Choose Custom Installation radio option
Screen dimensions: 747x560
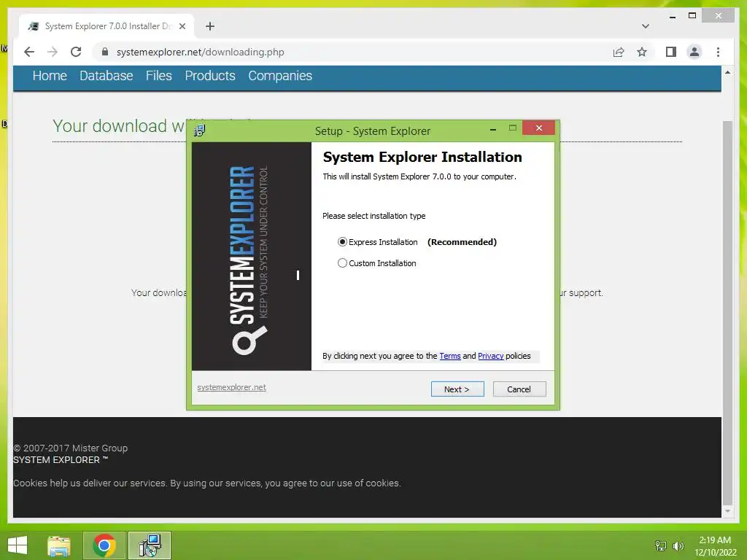[342, 262]
